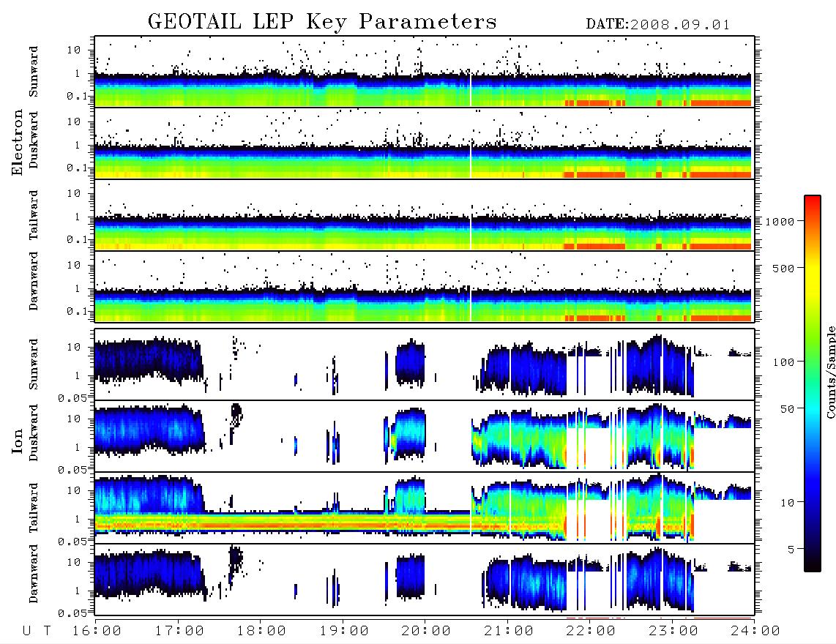Click the 24:00 time axis tick label

(755, 631)
